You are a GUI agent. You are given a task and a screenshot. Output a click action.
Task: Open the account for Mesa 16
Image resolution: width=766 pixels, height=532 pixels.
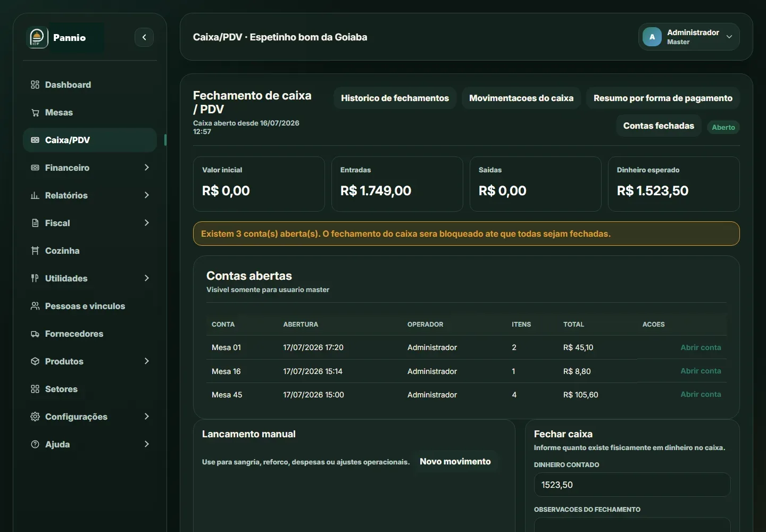tap(701, 371)
